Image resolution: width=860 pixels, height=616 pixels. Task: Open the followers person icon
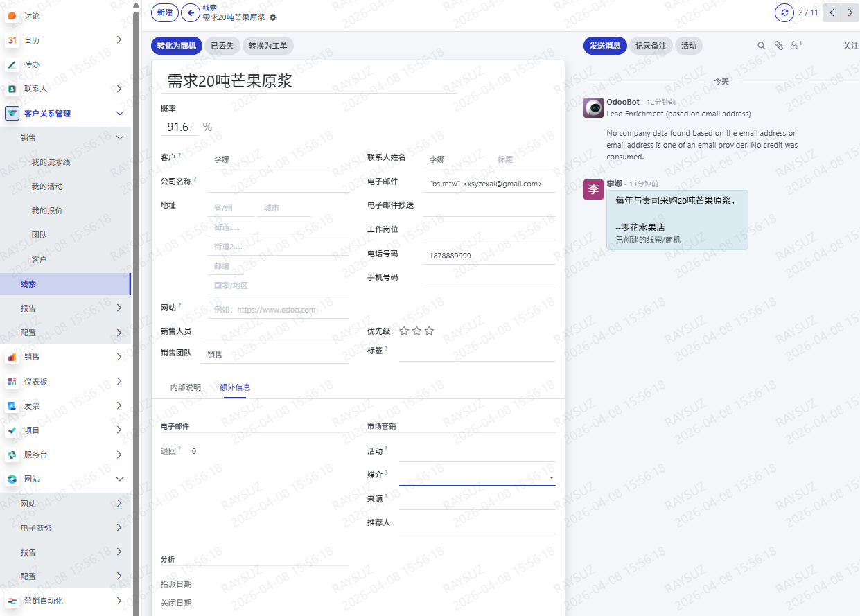pyautogui.click(x=796, y=46)
